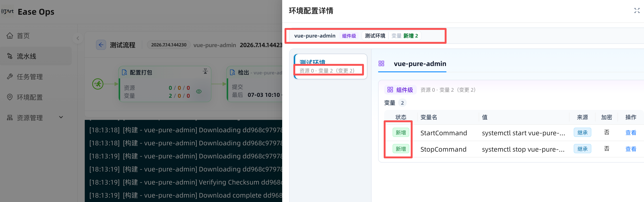
Task: Collapse the sidebar with chevron button
Action: [x=78, y=38]
